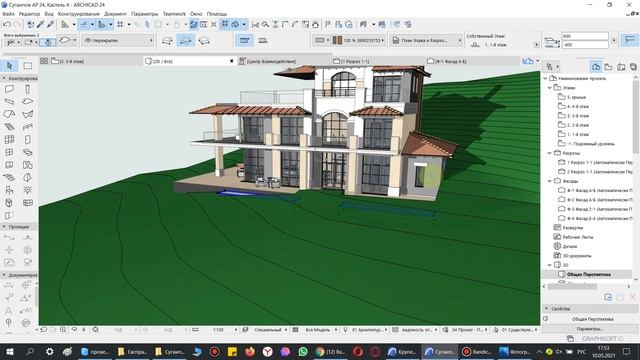This screenshot has width=640, height=360.
Task: Toggle the grid snap hash icon
Action: pyautogui.click(x=120, y=25)
